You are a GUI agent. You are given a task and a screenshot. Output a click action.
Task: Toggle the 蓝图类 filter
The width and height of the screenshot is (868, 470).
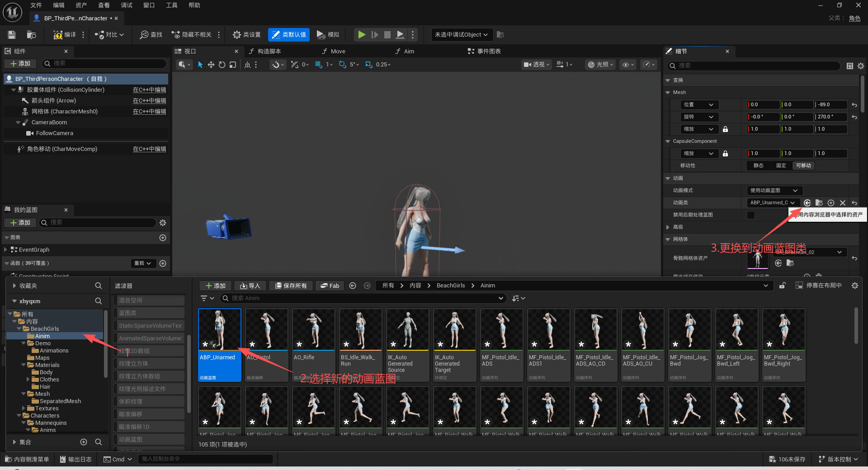(x=149, y=313)
